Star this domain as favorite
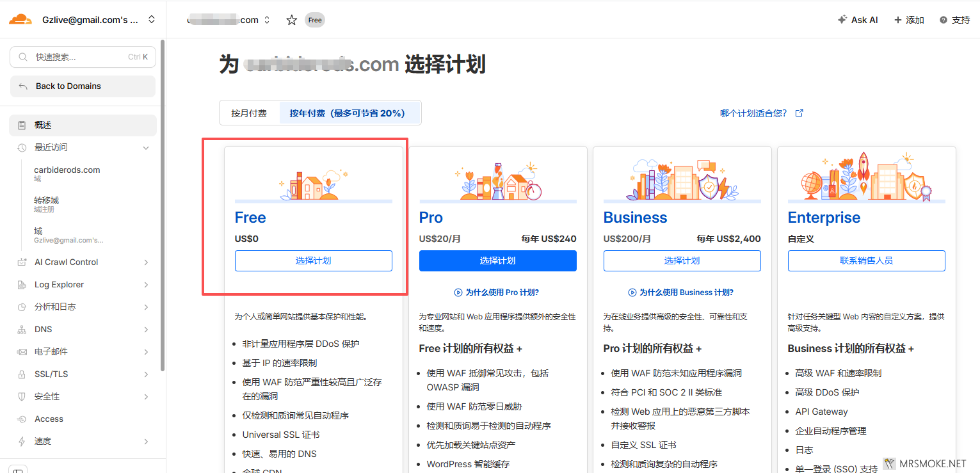 click(x=292, y=20)
